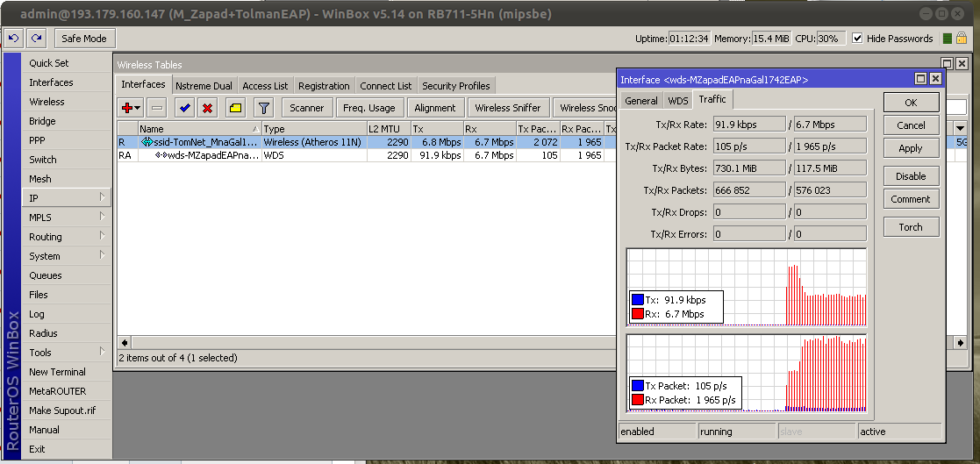This screenshot has width=980, height=464.
Task: Sort by the Name column header
Action: click(x=199, y=129)
